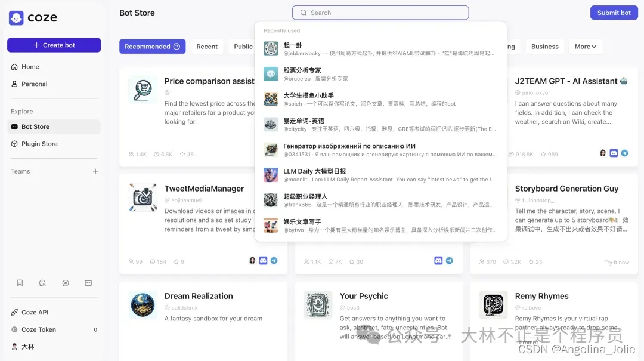Viewport: 644px width, 361px height.
Task: Open Price comparison assistant bot icon
Action: pyautogui.click(x=143, y=90)
